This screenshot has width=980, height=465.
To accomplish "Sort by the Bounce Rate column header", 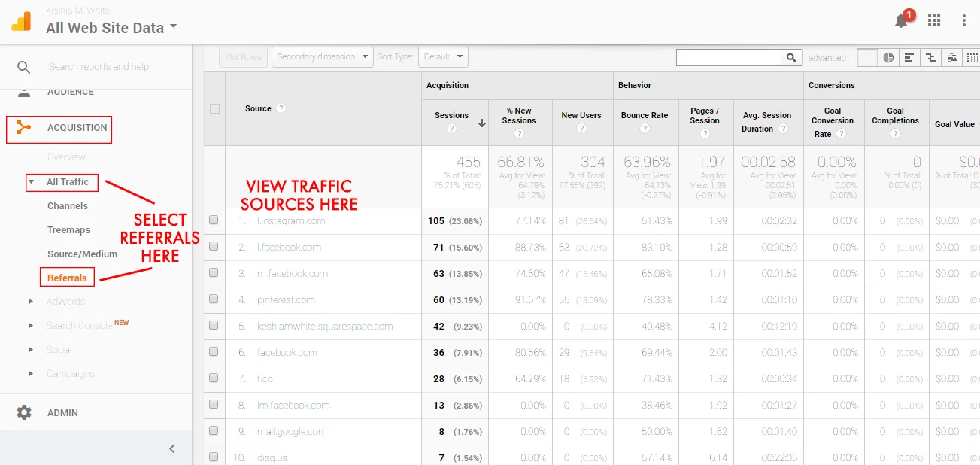I will [x=645, y=115].
